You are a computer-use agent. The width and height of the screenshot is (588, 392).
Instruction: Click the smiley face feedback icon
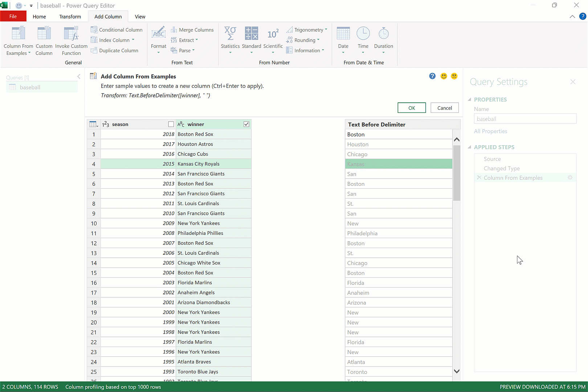click(x=444, y=76)
